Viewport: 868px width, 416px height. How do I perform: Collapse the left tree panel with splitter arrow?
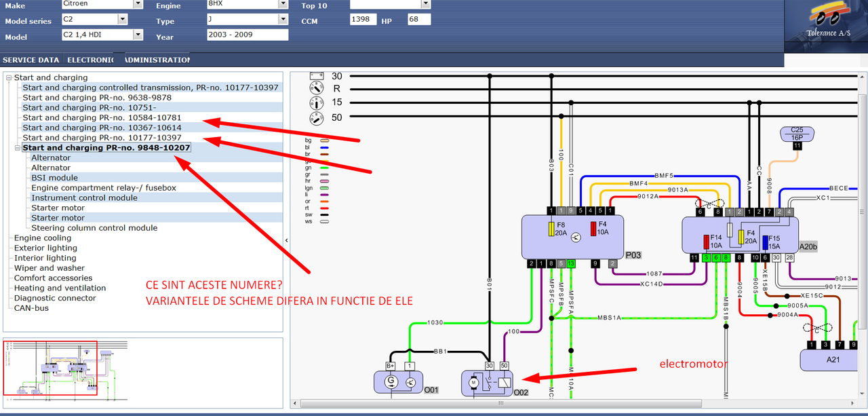coord(286,240)
